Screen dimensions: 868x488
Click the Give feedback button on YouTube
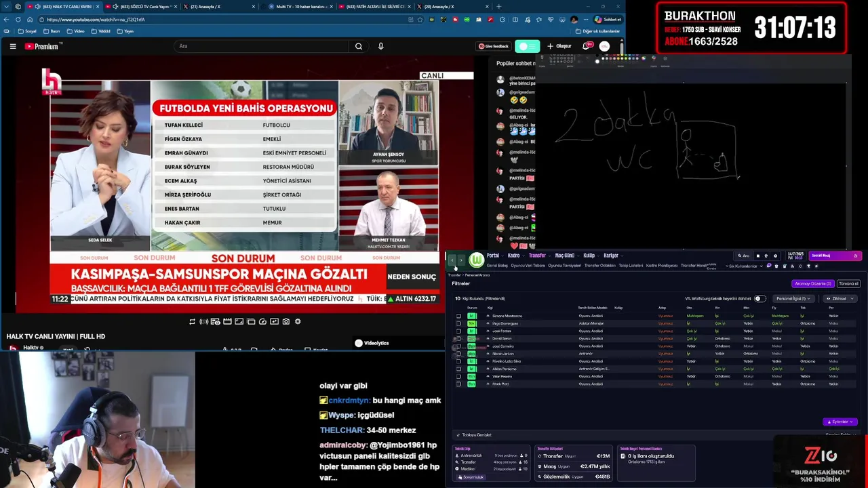pyautogui.click(x=493, y=46)
